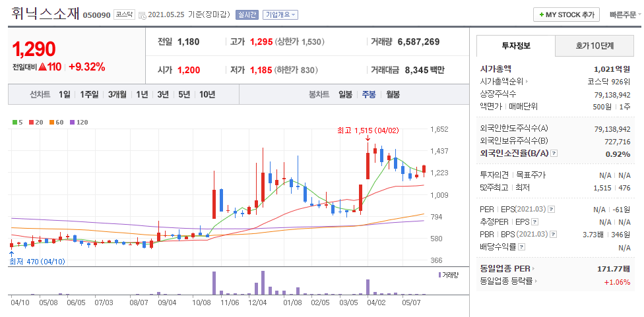Select the 3년 line chart period
Image resolution: width=644 pixels, height=317 pixels.
163,95
